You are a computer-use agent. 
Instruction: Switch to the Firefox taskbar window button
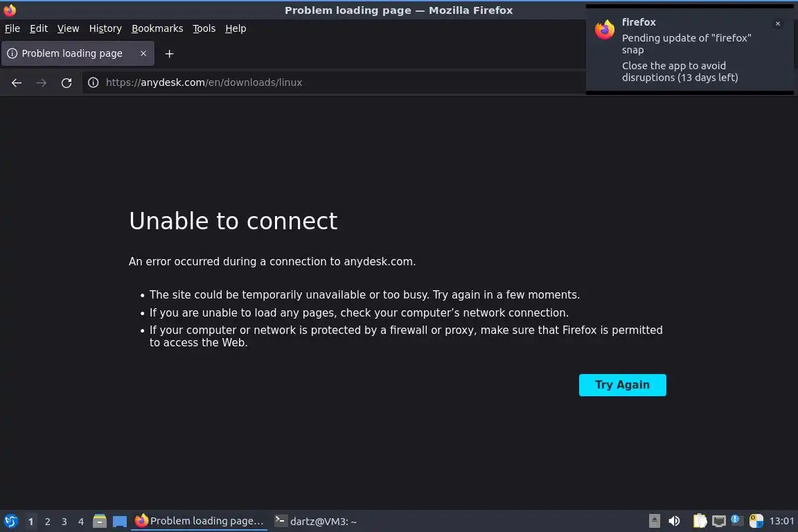199,521
